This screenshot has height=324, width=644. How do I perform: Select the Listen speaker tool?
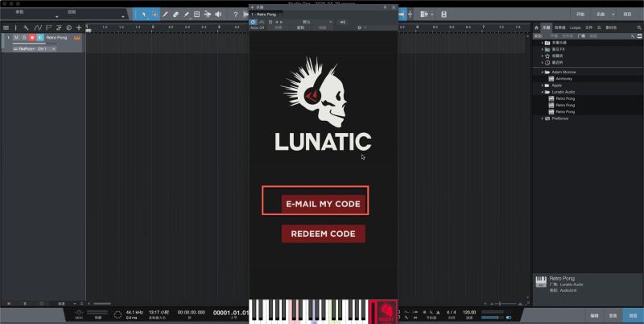point(218,15)
